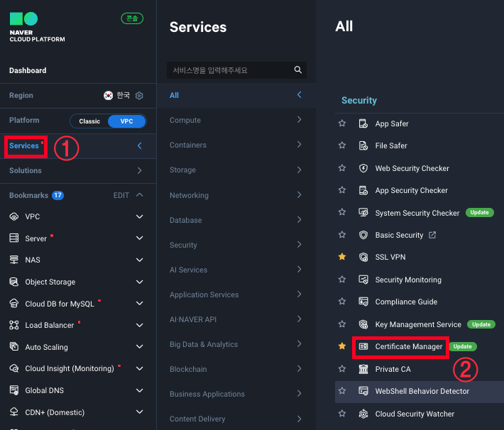Click the VPC bookmark icon

tap(13, 216)
